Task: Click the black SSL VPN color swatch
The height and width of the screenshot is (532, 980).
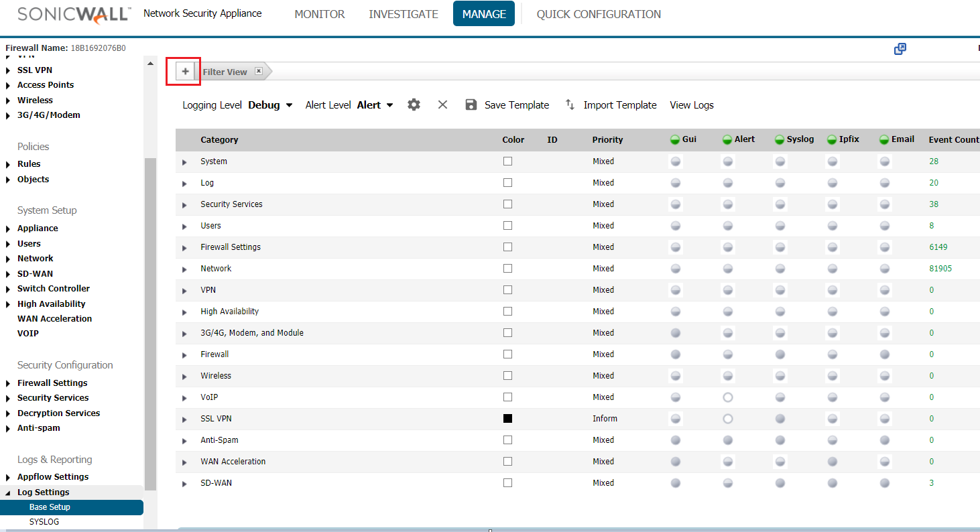Action: (x=507, y=419)
